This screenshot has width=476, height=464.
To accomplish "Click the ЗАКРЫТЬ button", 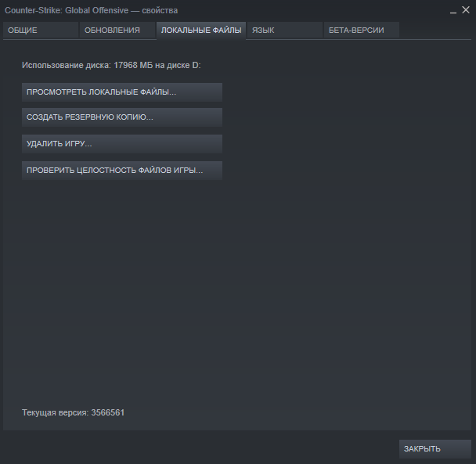I will (435, 449).
